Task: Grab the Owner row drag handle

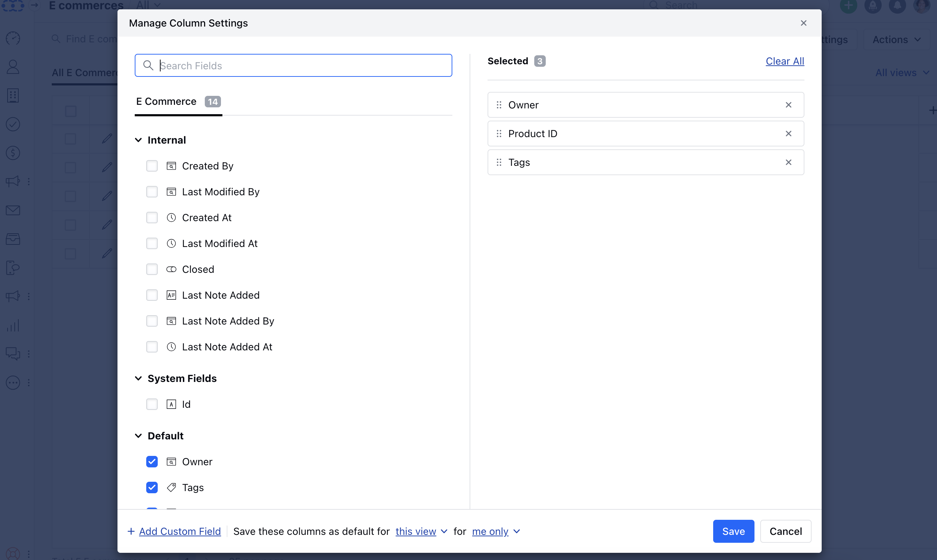Action: click(499, 105)
